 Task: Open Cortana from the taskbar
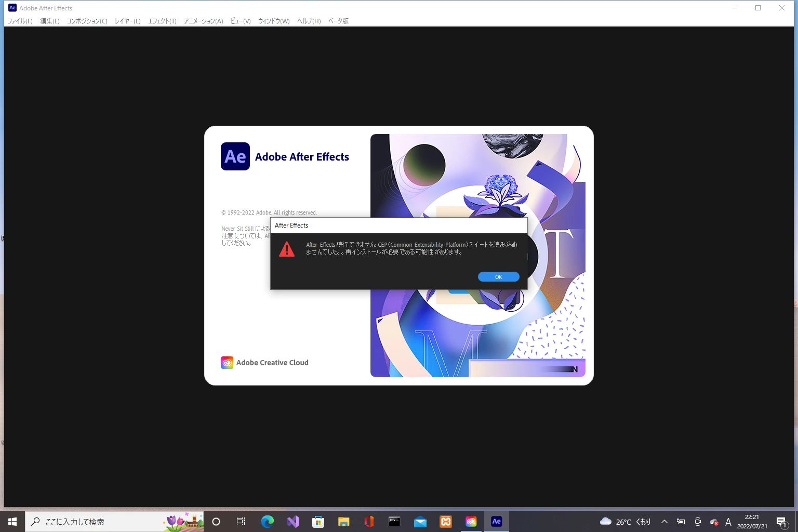[216, 522]
